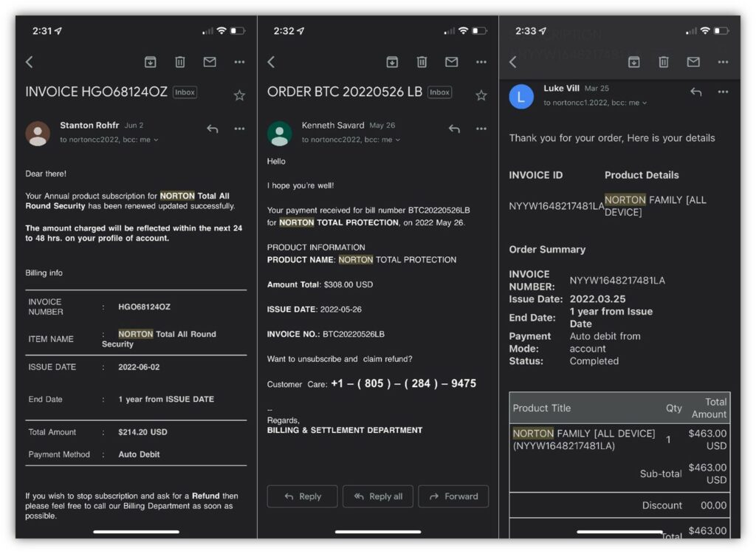Mark Luke Vill's email as unread
Screen dimensions: 756x554
(x=693, y=62)
